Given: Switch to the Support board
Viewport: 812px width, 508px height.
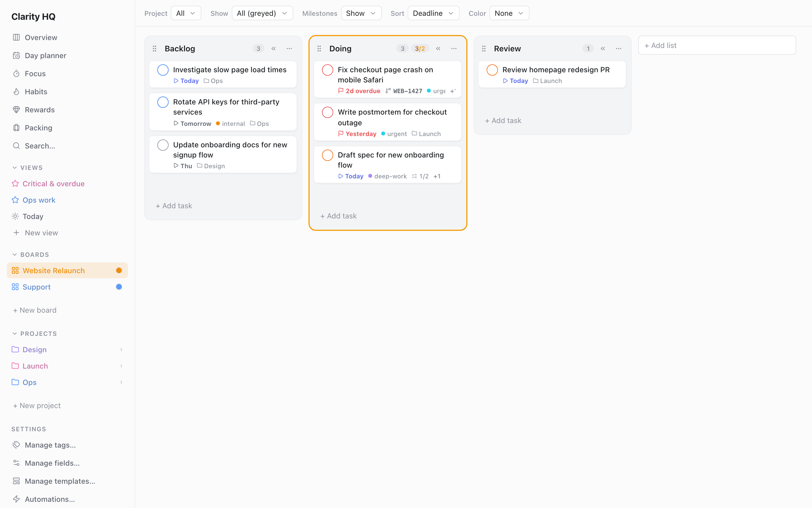Looking at the screenshot, I should pyautogui.click(x=67, y=287).
